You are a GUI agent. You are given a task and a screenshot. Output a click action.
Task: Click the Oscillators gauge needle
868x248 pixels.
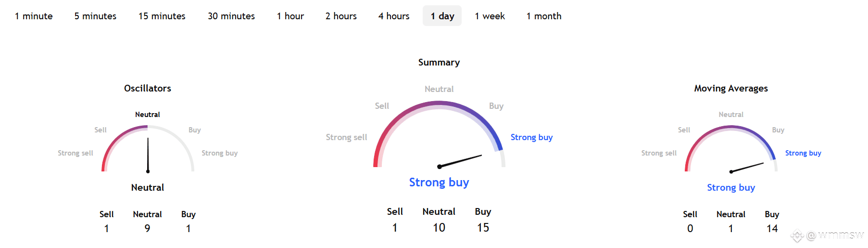point(148,155)
